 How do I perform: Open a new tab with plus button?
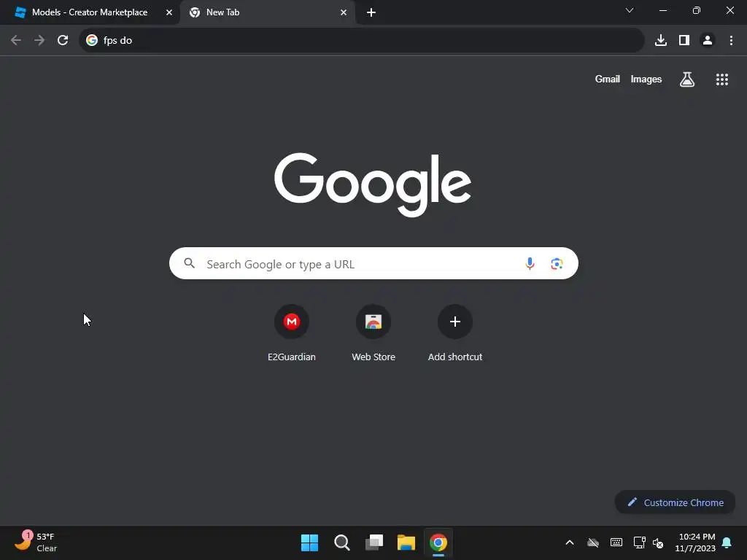(371, 12)
